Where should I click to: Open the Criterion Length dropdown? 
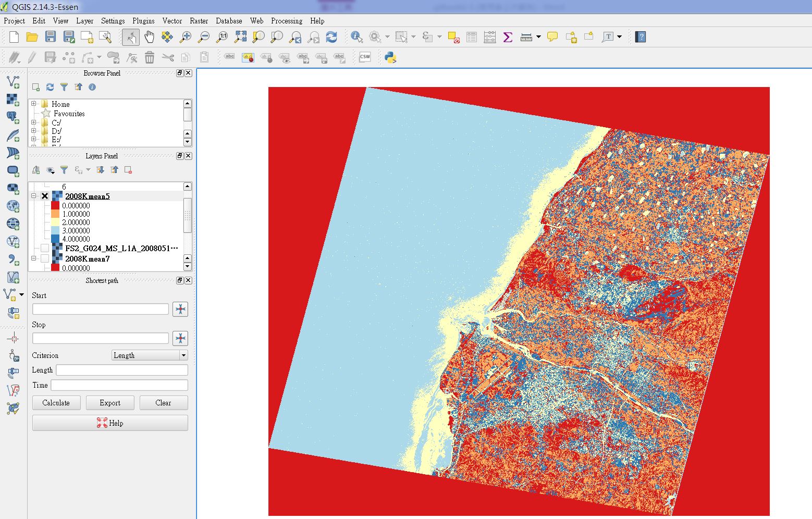(150, 355)
